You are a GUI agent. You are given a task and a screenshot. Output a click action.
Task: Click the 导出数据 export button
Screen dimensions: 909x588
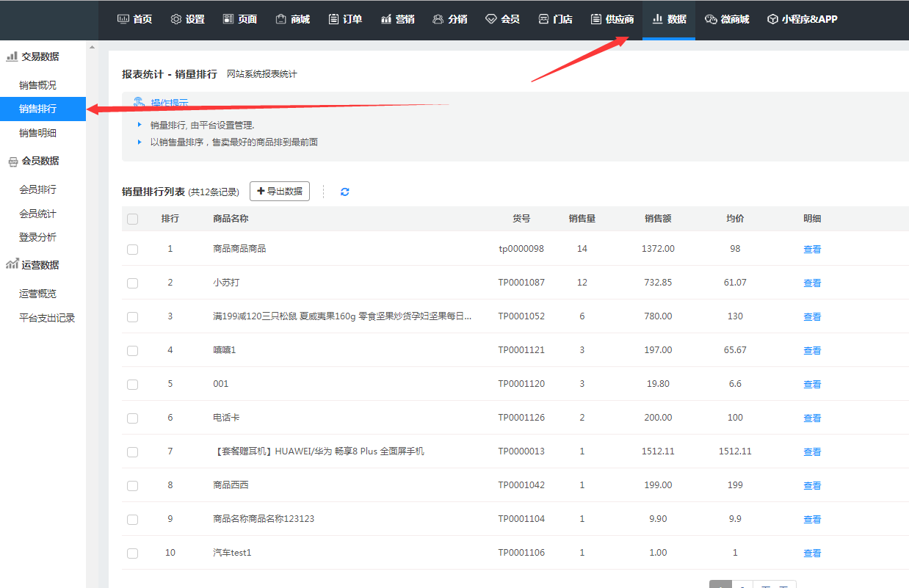pyautogui.click(x=279, y=191)
